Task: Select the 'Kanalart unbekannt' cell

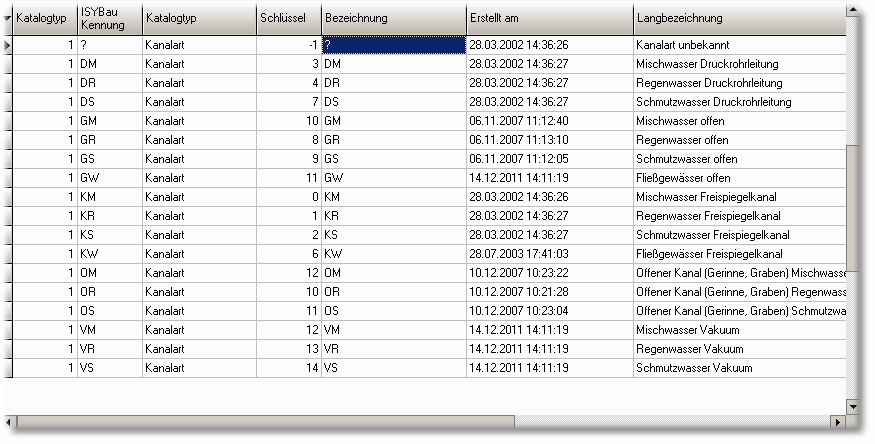Action: click(738, 46)
